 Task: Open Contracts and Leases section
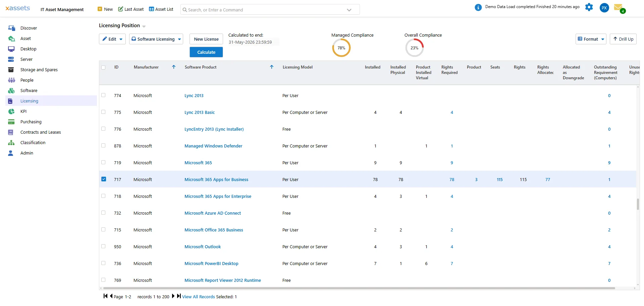[x=41, y=132]
